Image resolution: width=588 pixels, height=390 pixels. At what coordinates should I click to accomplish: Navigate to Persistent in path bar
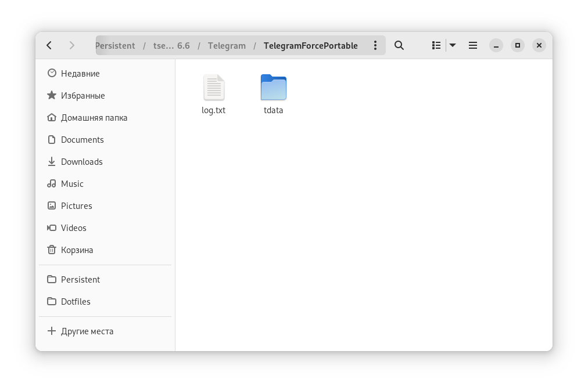click(x=116, y=46)
